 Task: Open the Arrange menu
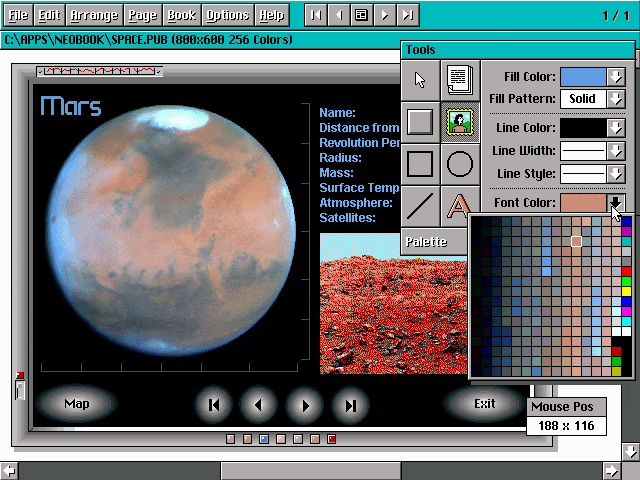(x=95, y=15)
